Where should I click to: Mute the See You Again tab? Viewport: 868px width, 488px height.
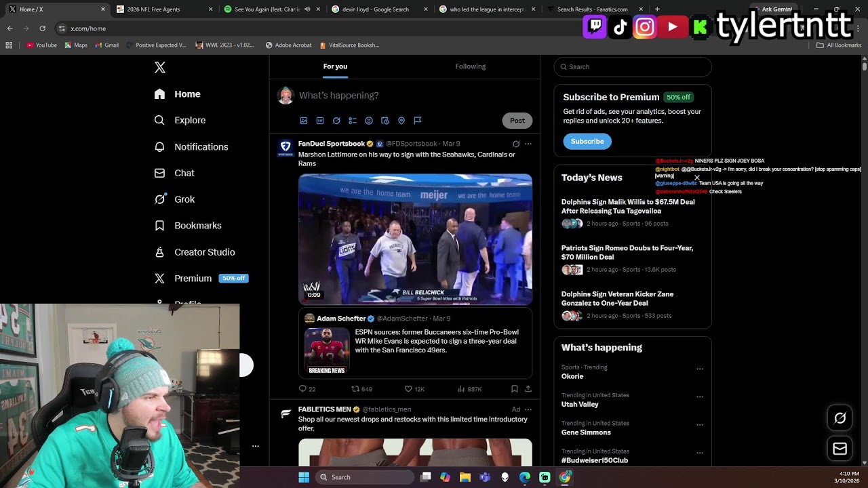pos(307,9)
